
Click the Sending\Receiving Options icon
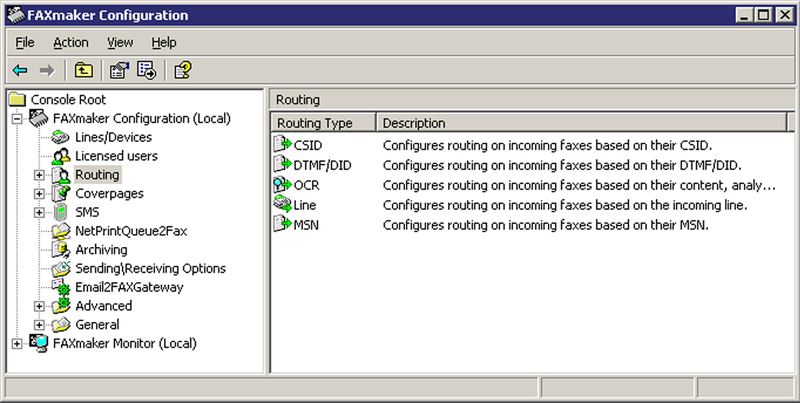coord(61,268)
